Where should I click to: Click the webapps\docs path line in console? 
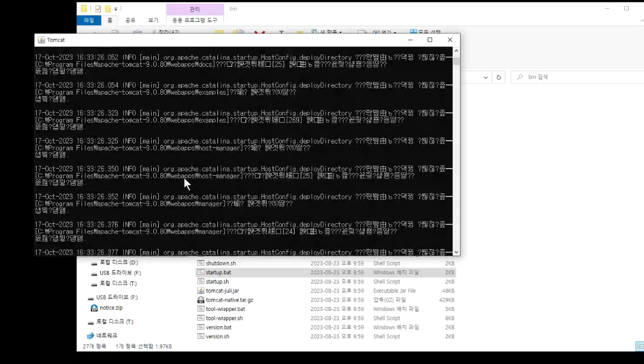pyautogui.click(x=211, y=65)
